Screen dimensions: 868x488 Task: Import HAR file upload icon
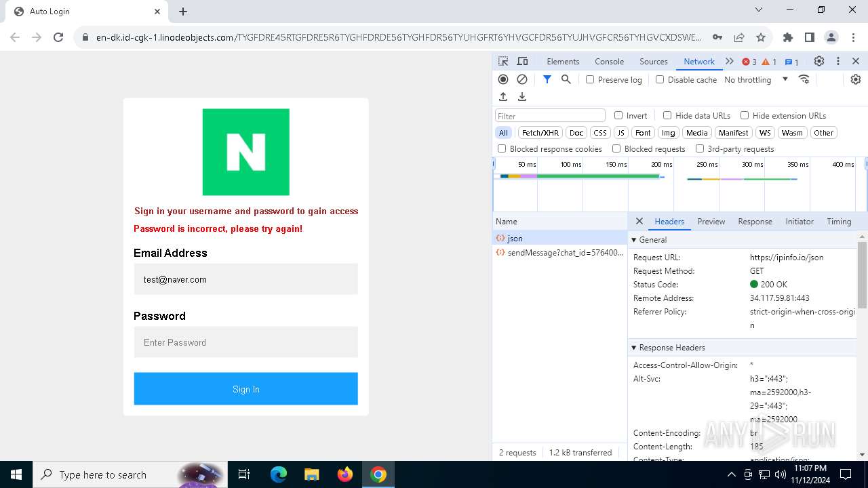click(503, 97)
